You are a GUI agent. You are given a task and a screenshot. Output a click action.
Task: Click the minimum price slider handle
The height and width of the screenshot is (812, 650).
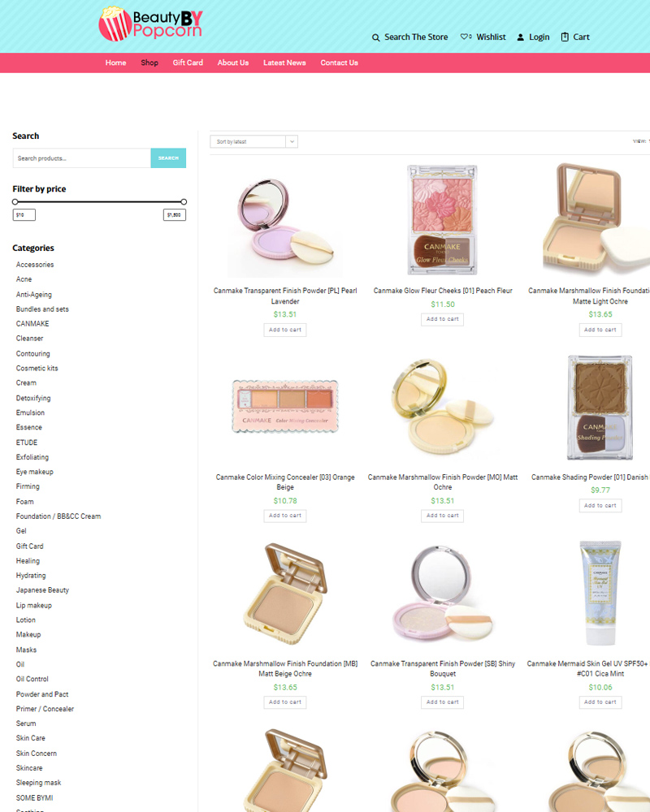(x=15, y=202)
